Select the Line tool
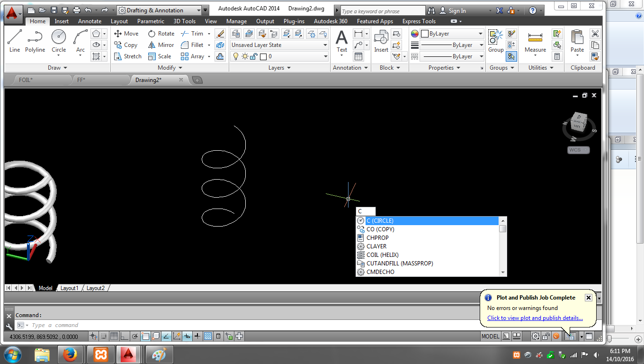This screenshot has height=364, width=644. pyautogui.click(x=14, y=38)
